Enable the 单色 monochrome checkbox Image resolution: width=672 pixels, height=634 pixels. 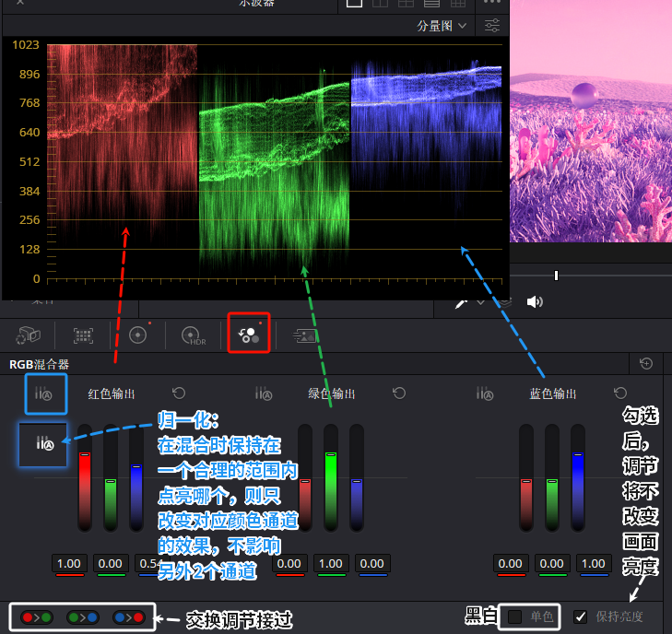point(514,617)
